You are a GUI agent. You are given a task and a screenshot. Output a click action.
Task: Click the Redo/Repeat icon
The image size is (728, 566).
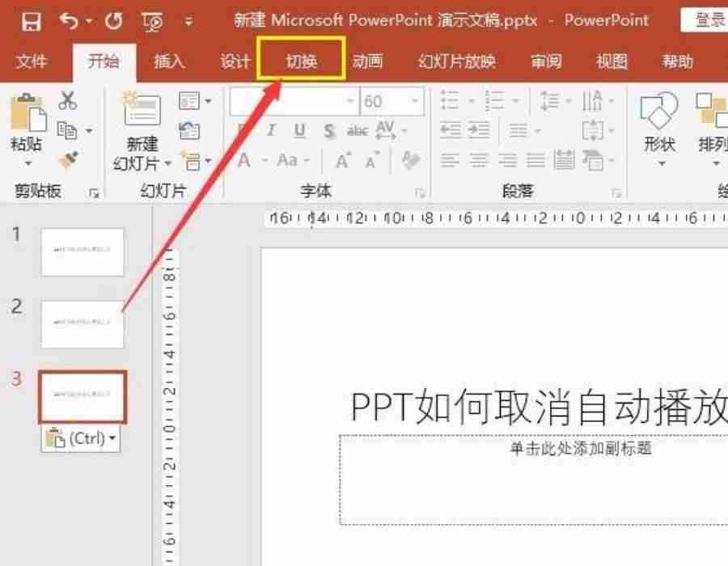pos(114,21)
